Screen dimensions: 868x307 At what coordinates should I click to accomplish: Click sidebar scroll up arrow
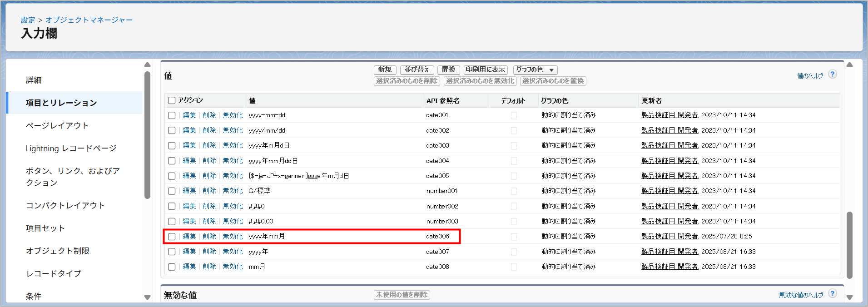click(x=147, y=65)
